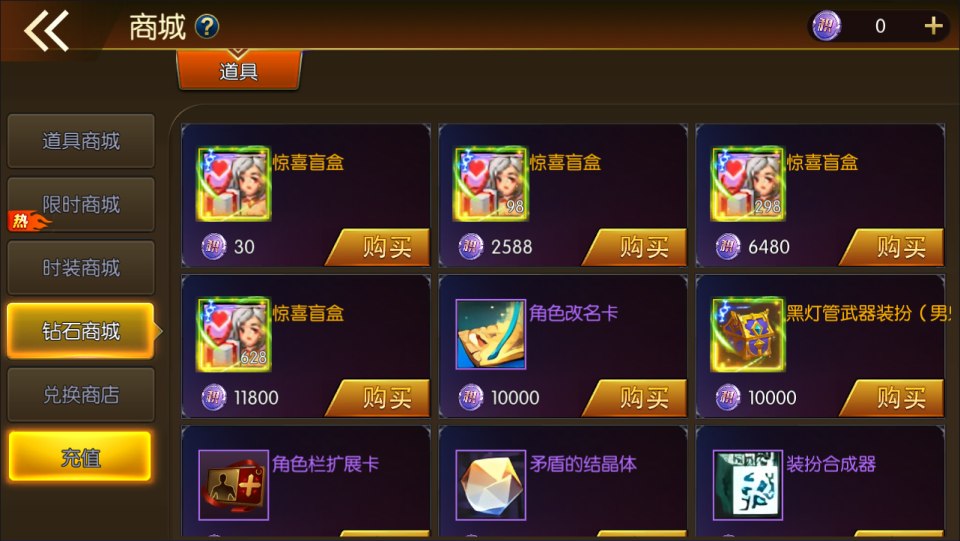Open the 黑灯管武器装扮 chest icon
Viewport: 960px width, 541px height.
click(748, 334)
